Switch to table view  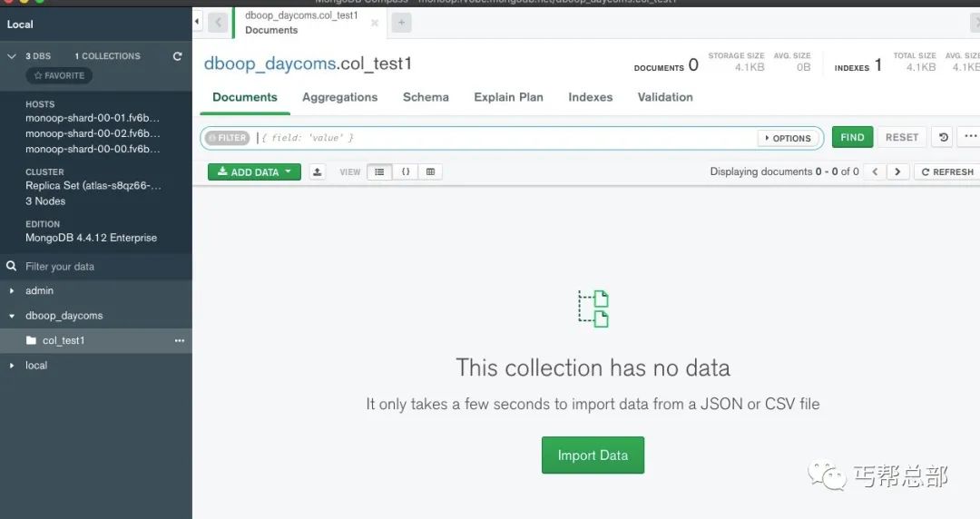(430, 172)
